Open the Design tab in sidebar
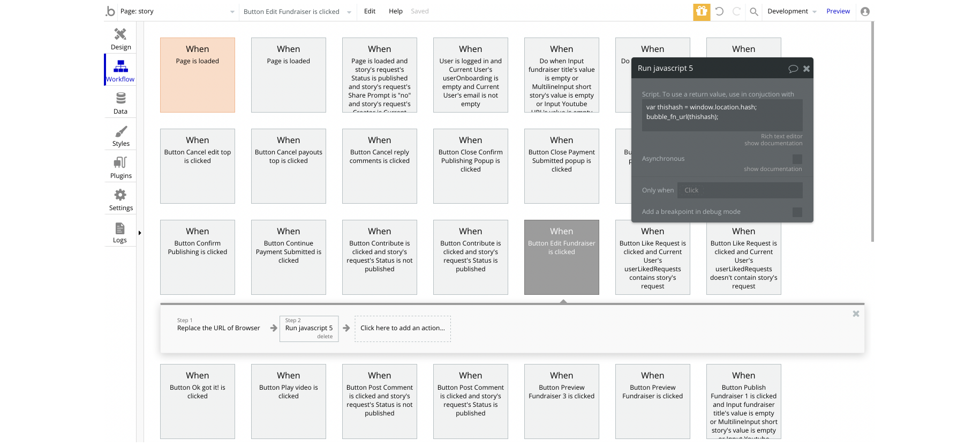Image resolution: width=980 pixels, height=446 pixels. click(120, 39)
